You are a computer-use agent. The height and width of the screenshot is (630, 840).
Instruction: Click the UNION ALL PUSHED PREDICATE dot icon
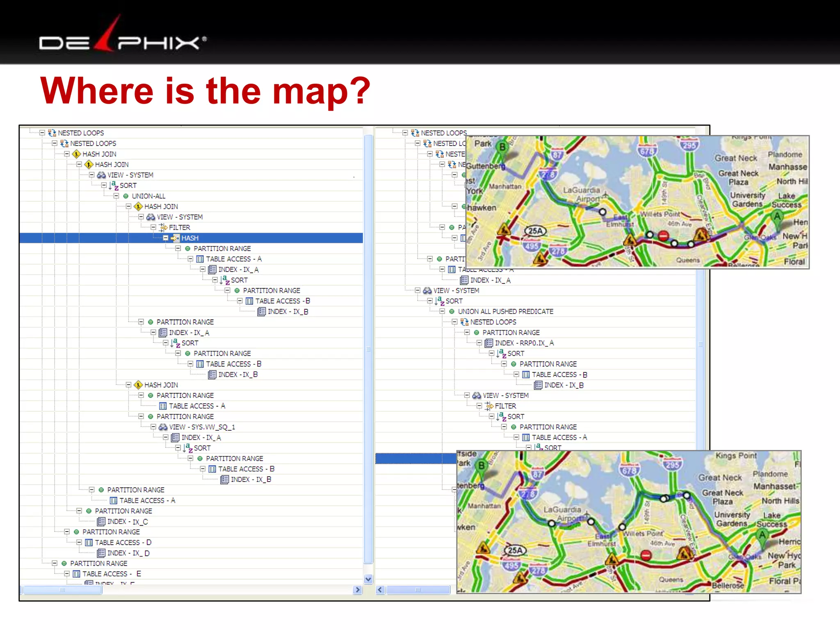click(x=452, y=311)
